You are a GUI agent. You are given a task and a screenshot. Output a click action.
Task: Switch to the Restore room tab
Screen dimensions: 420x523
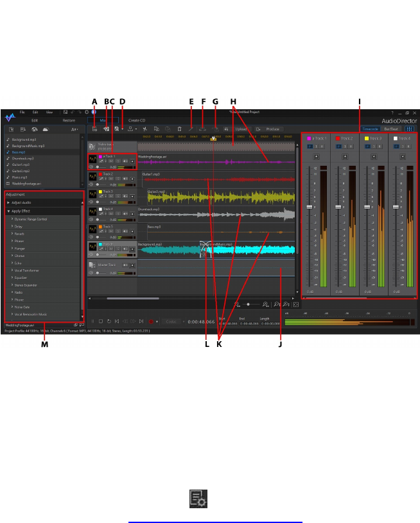pos(69,120)
